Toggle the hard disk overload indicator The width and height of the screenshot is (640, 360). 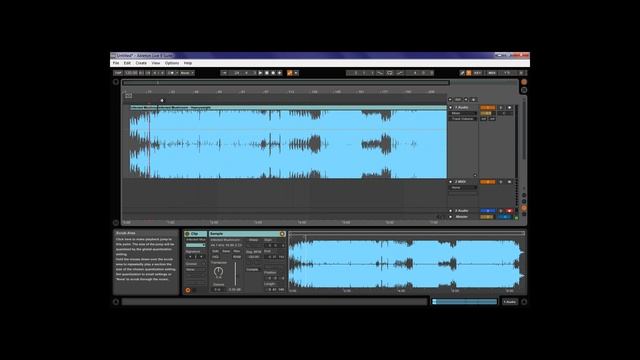521,73
